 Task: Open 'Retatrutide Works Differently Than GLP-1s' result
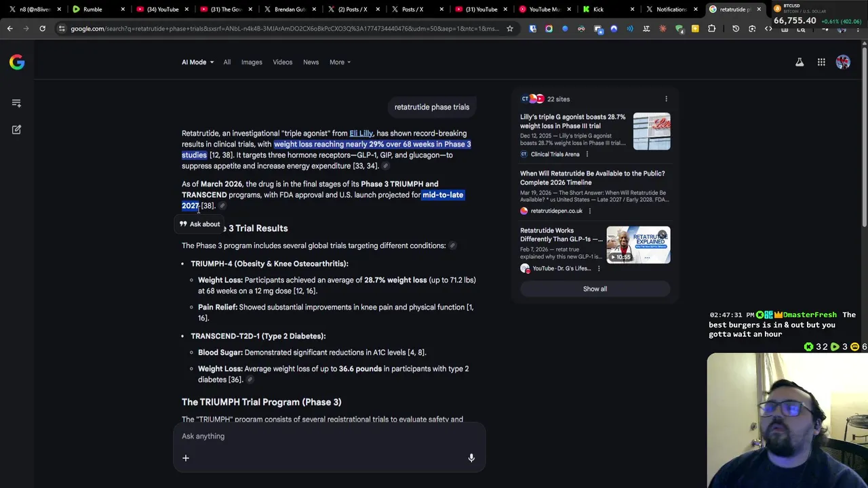click(x=561, y=235)
